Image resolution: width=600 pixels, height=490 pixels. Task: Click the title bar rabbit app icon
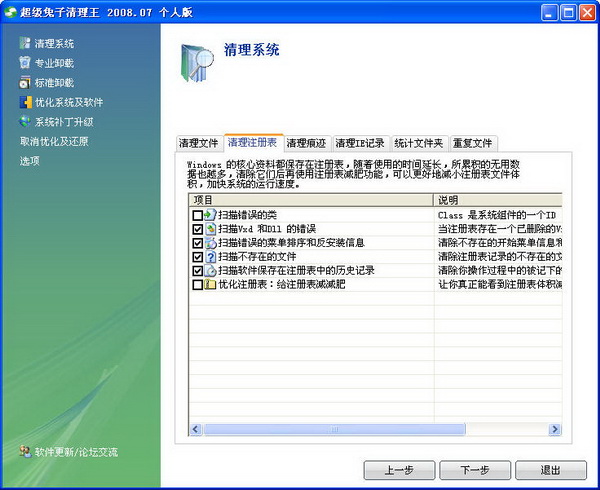11,12
